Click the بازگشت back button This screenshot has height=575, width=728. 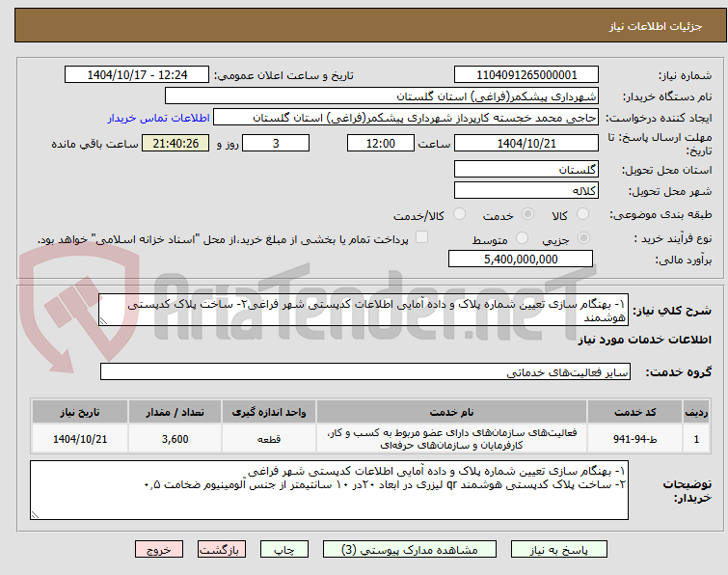(221, 550)
